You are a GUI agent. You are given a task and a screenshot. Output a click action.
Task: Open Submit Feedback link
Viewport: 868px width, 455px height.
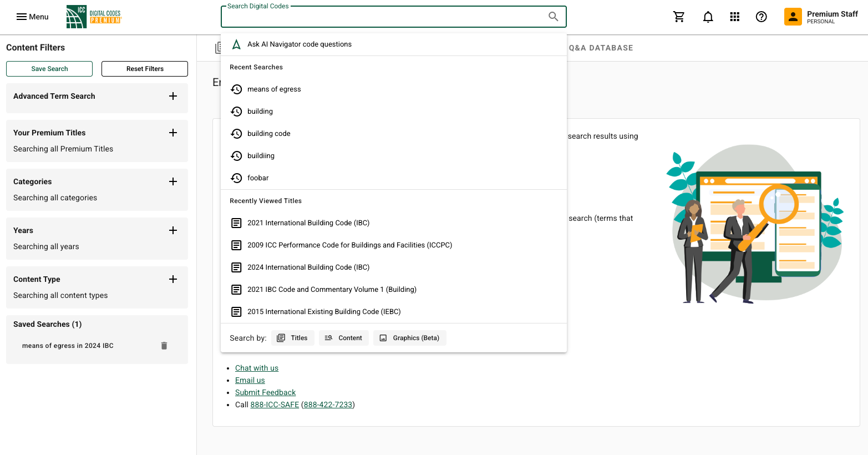click(265, 392)
